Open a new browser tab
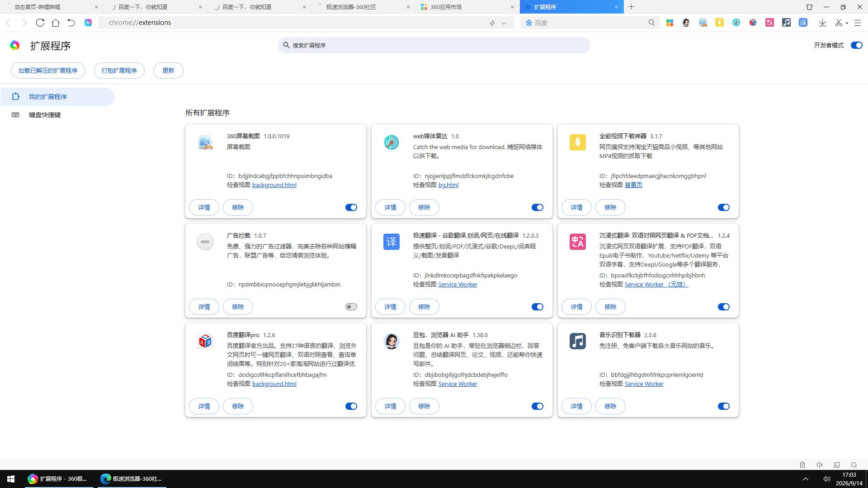This screenshot has width=868, height=488. [x=632, y=7]
